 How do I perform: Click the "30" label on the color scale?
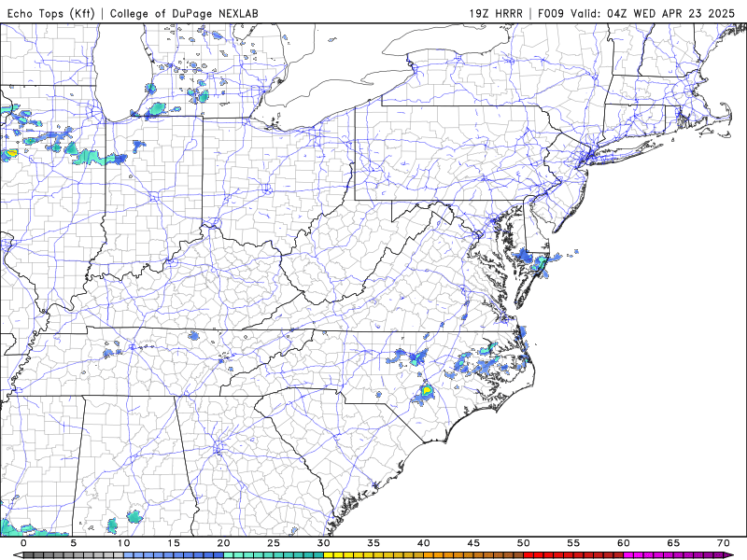point(323,543)
